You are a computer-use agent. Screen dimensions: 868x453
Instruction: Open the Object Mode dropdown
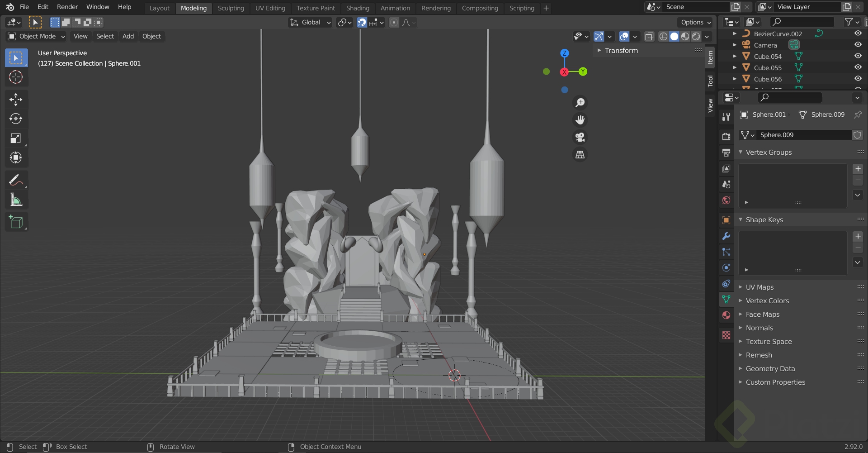pyautogui.click(x=37, y=36)
